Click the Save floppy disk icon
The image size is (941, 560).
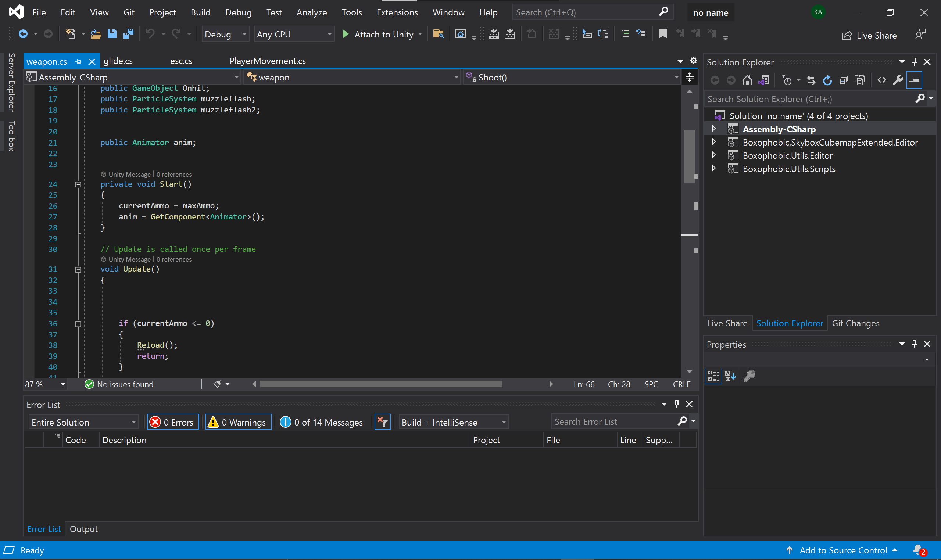pos(112,34)
